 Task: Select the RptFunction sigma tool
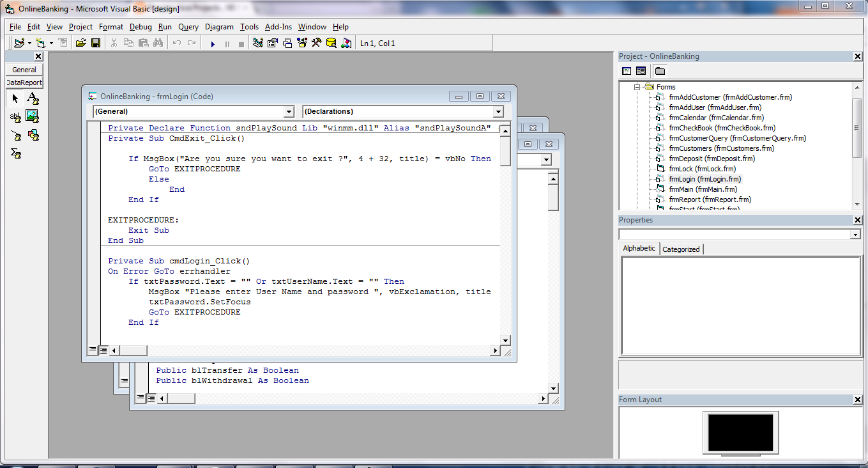tap(15, 153)
